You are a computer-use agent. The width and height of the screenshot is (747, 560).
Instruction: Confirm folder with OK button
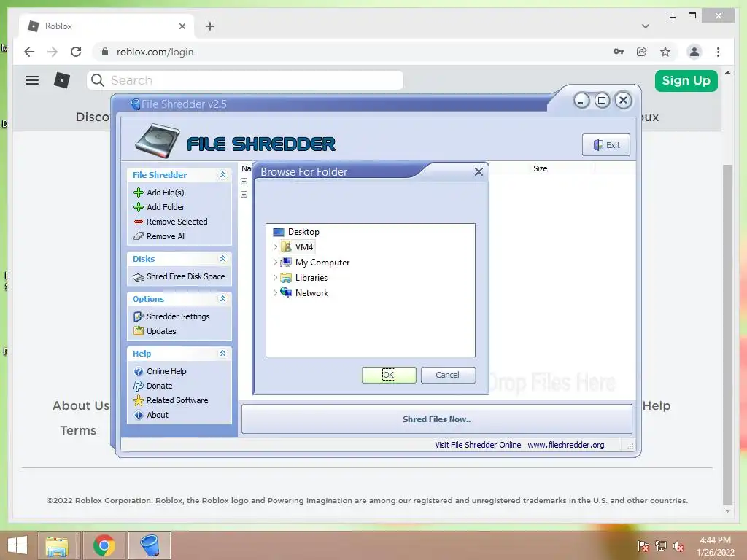(389, 375)
